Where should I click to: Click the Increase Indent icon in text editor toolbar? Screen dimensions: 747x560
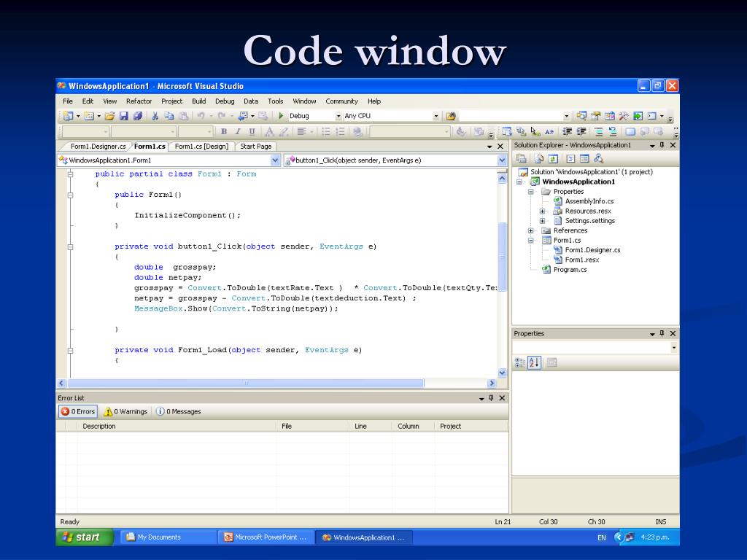pos(581,131)
